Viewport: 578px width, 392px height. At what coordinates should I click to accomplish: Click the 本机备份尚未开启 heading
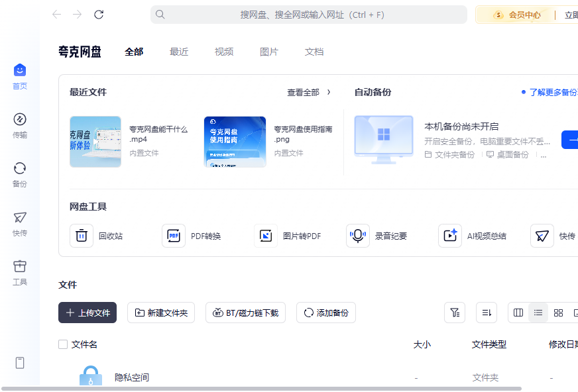click(461, 126)
